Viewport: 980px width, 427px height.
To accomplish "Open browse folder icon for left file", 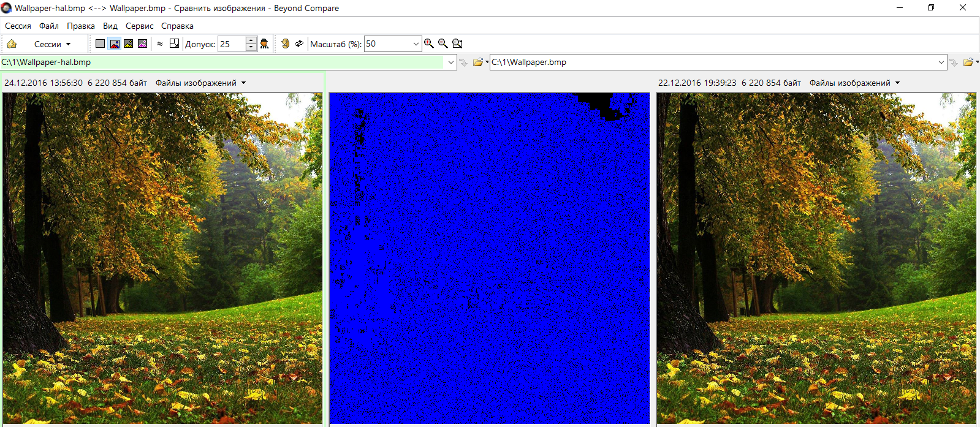I will click(478, 62).
